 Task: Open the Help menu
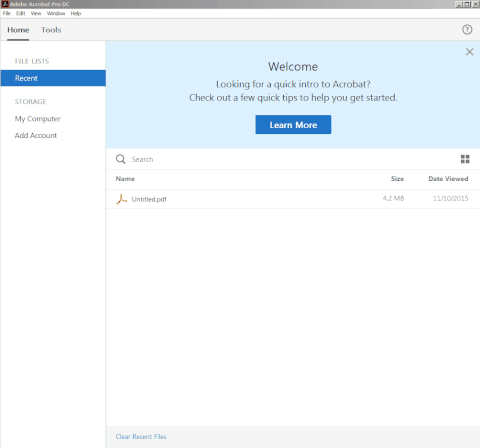coord(76,13)
